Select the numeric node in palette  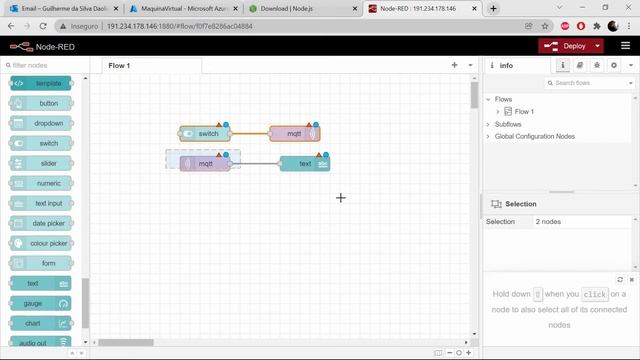tap(41, 183)
